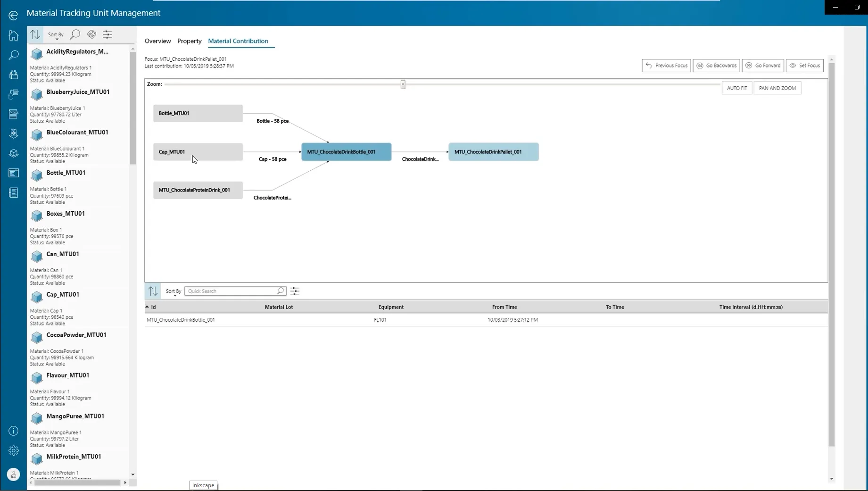Click inside the Quick Search field
868x491 pixels.
pos(231,291)
